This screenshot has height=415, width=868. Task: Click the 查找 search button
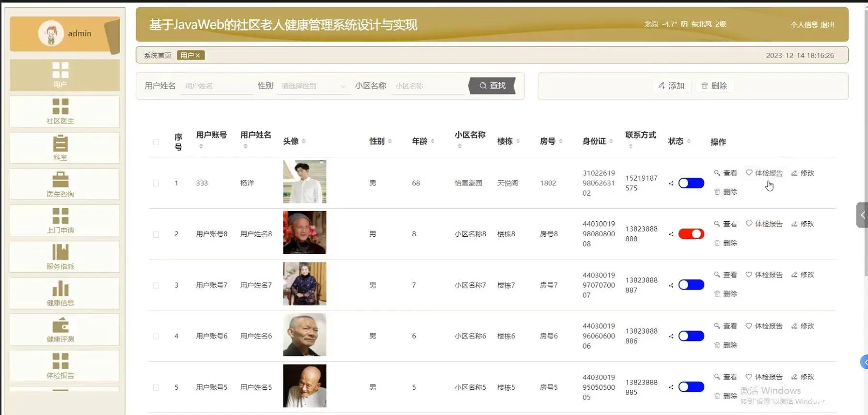(x=492, y=86)
